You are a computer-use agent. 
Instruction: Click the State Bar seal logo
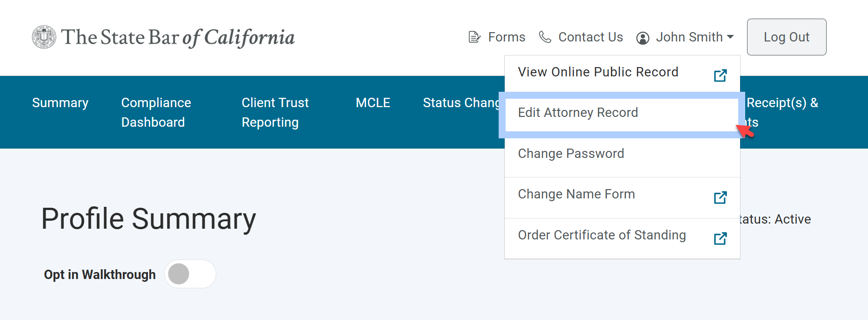[44, 37]
